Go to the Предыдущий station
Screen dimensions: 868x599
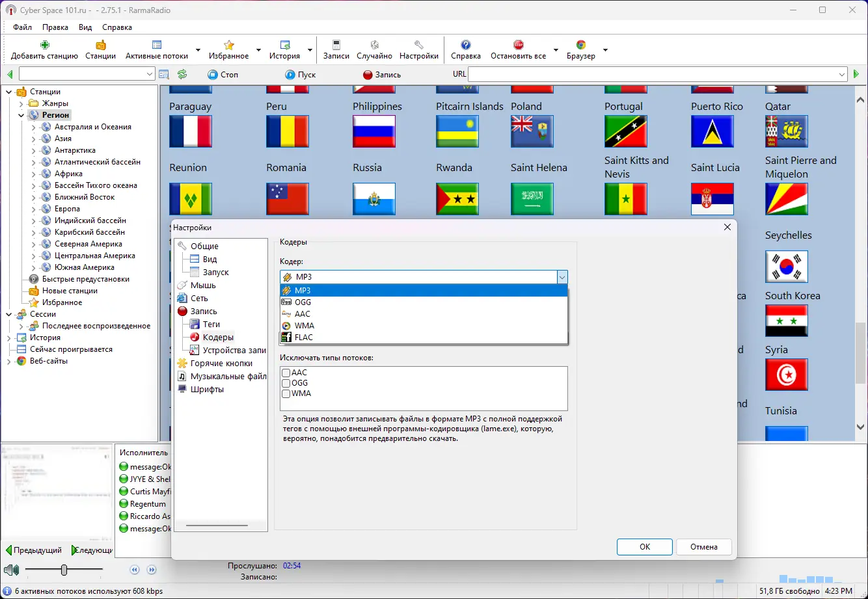point(33,550)
